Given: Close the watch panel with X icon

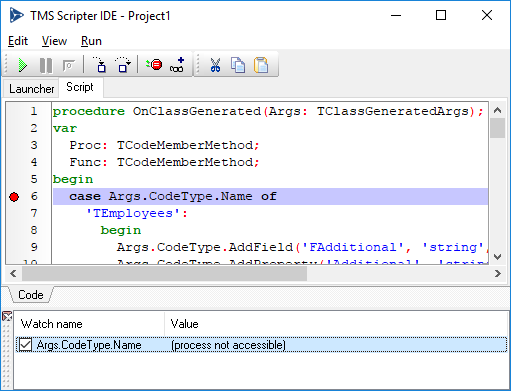Looking at the screenshot, I should (x=7, y=316).
